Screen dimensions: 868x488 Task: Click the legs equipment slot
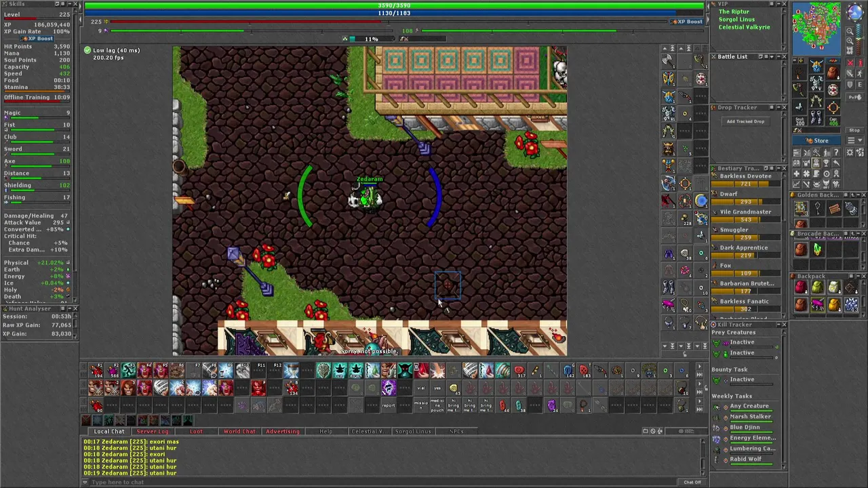click(816, 100)
